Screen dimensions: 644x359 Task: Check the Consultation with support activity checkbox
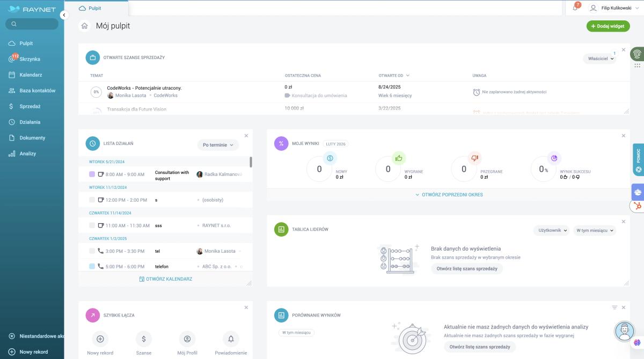[x=92, y=174]
